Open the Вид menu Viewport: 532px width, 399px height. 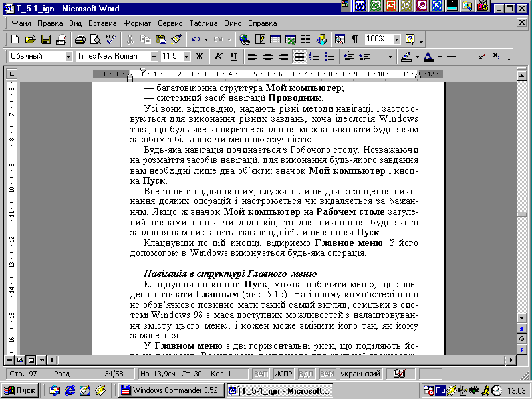[75, 23]
